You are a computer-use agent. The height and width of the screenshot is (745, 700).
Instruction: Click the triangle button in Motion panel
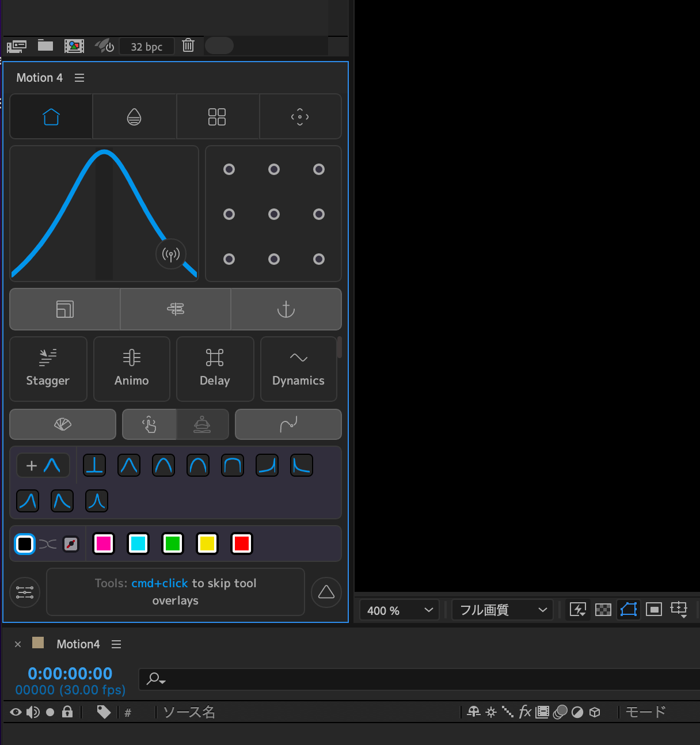[326, 592]
